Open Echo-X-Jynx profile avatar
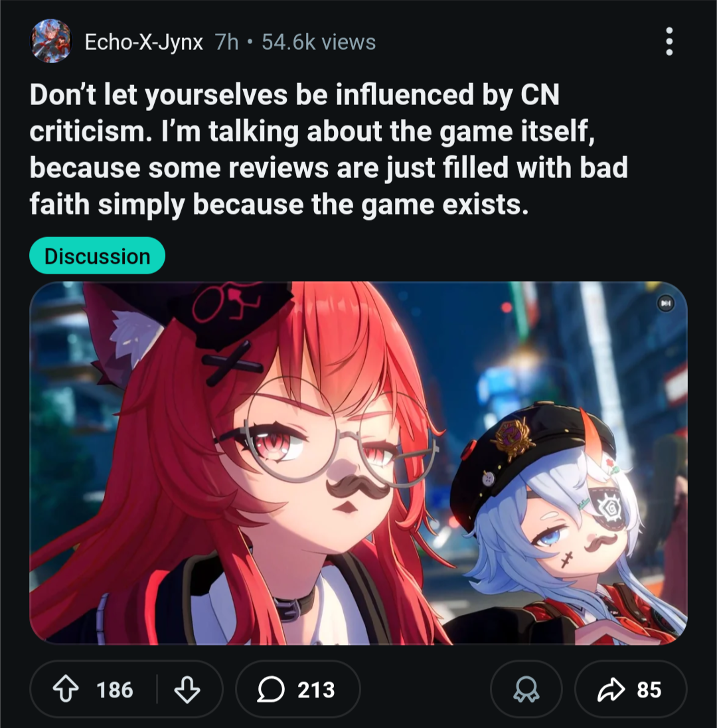 coord(51,41)
